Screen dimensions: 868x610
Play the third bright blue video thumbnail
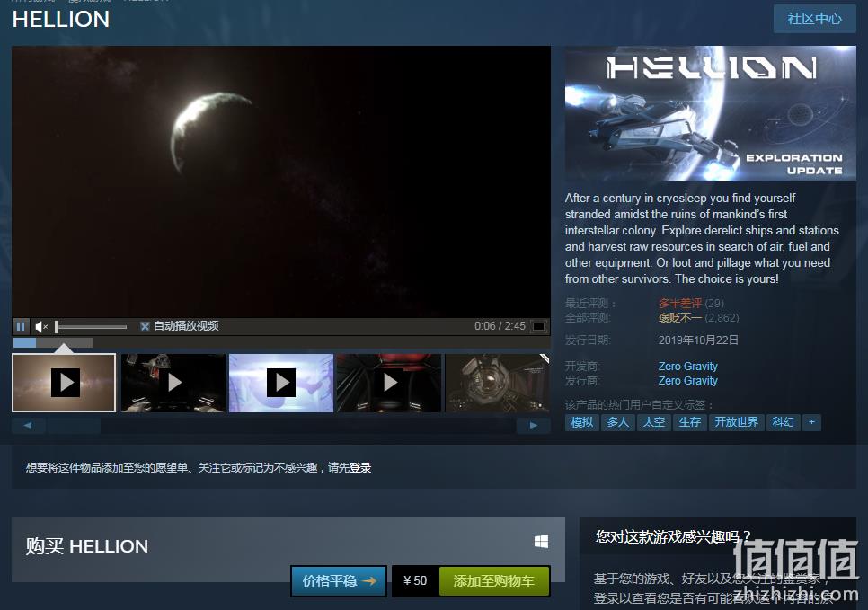(281, 383)
